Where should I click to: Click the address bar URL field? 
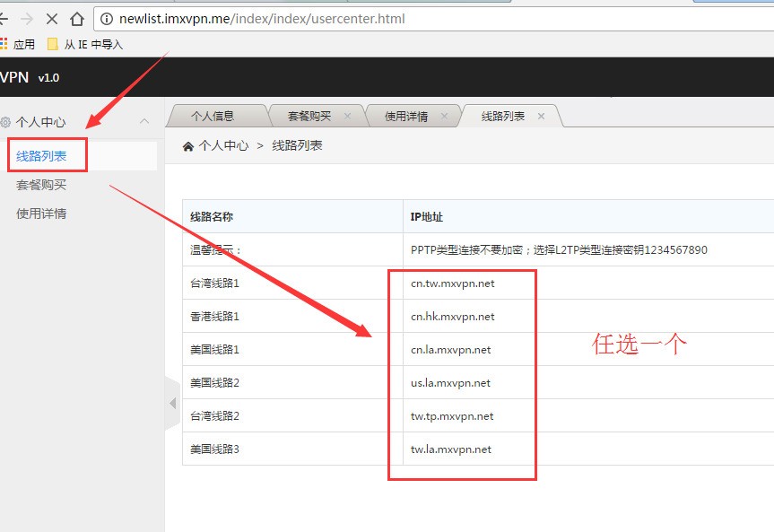click(269, 18)
